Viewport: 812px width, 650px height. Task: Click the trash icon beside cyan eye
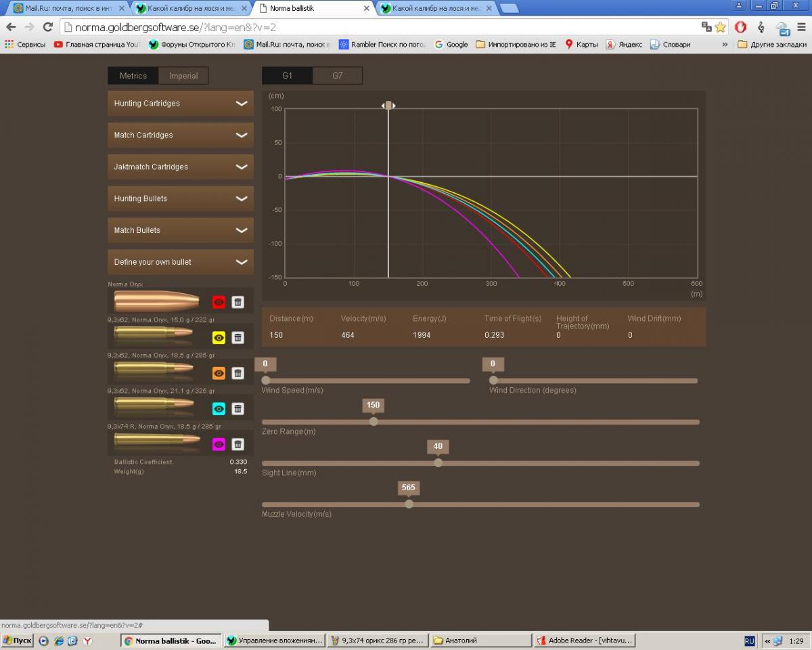[238, 408]
